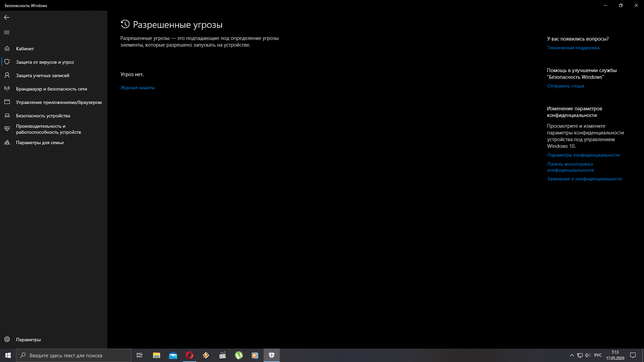Click the person icon for account protection

[7, 75]
